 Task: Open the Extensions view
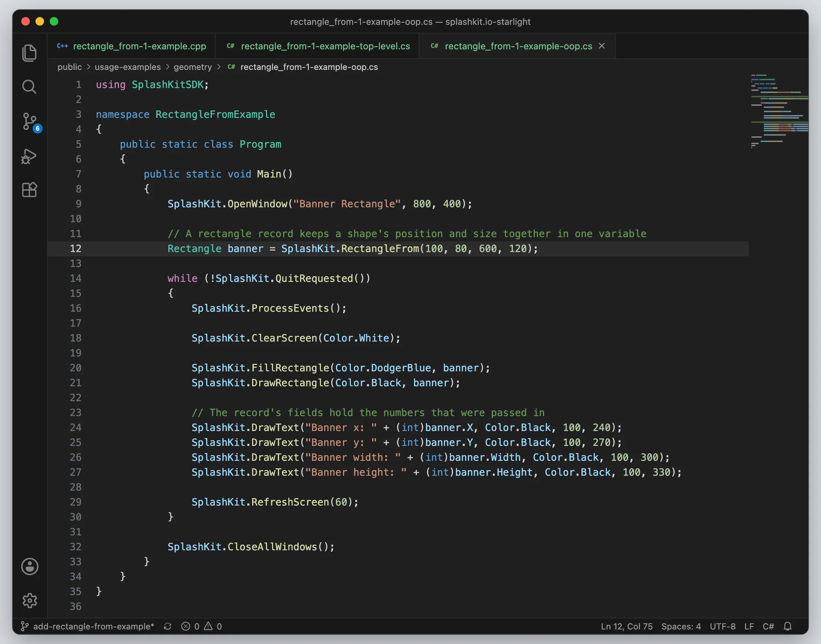[29, 190]
